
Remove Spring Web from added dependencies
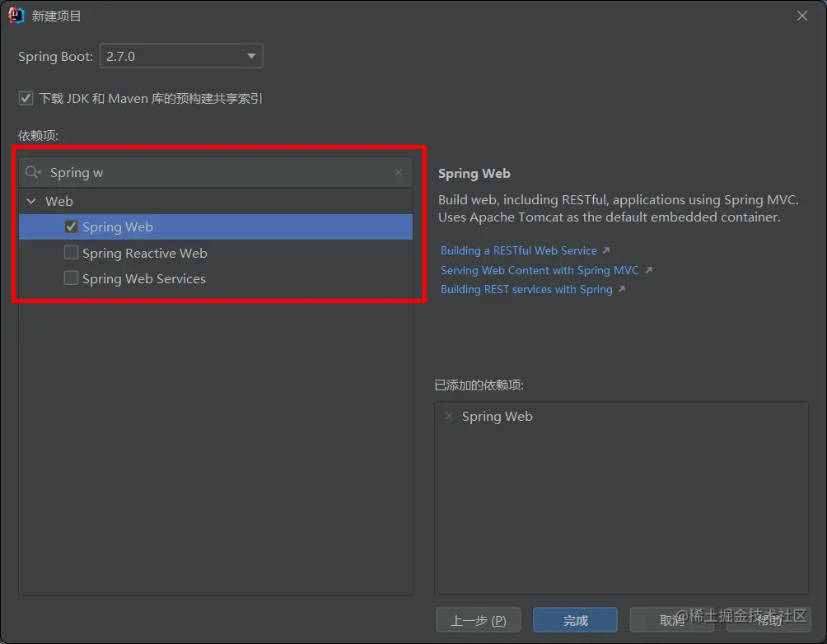449,416
